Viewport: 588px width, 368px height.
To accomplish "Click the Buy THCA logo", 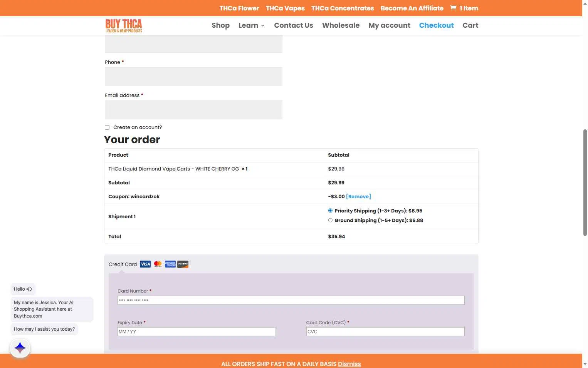I will coord(124,26).
